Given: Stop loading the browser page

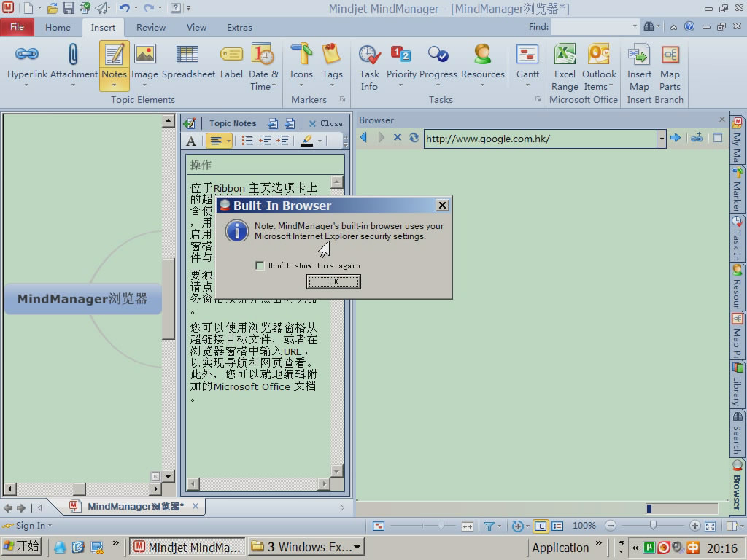Looking at the screenshot, I should click(x=398, y=138).
